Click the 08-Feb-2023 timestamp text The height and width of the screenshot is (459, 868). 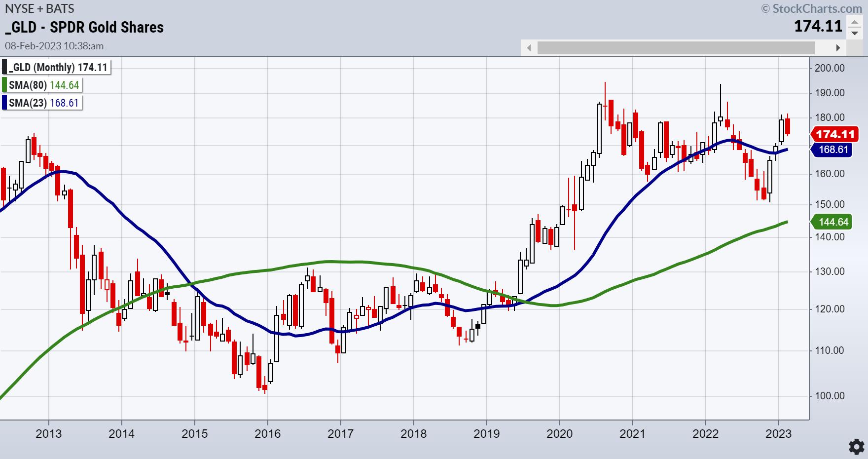click(x=54, y=46)
